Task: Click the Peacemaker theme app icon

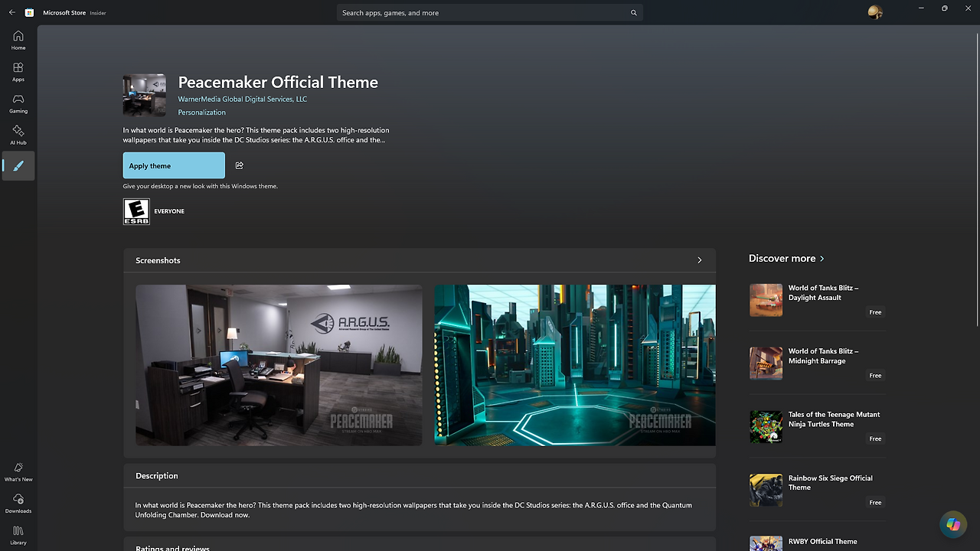Action: [x=144, y=95]
